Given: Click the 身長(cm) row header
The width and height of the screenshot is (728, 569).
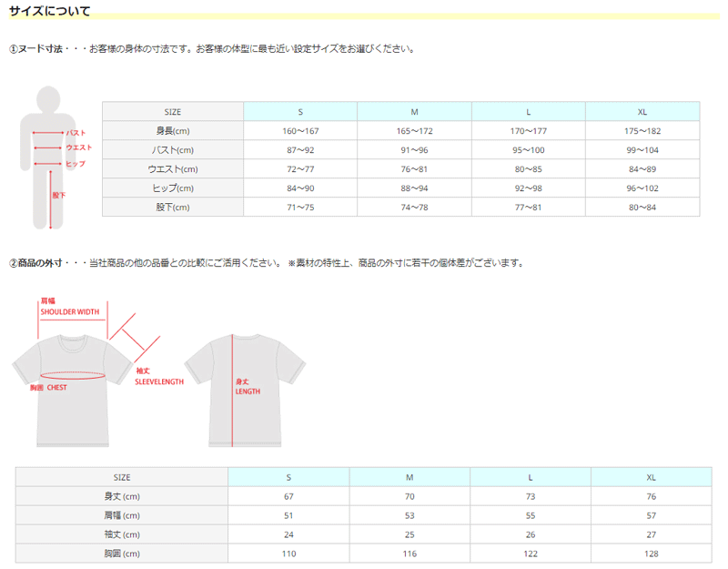Looking at the screenshot, I should click(x=173, y=131).
